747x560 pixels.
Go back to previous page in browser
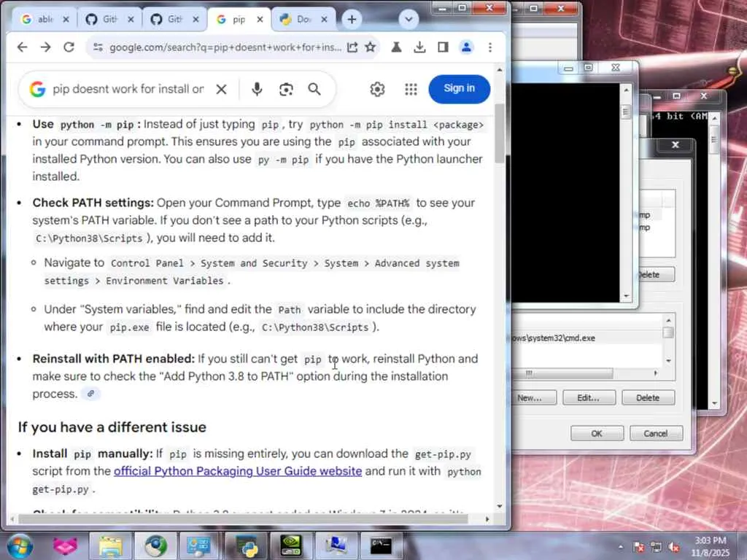click(x=23, y=47)
